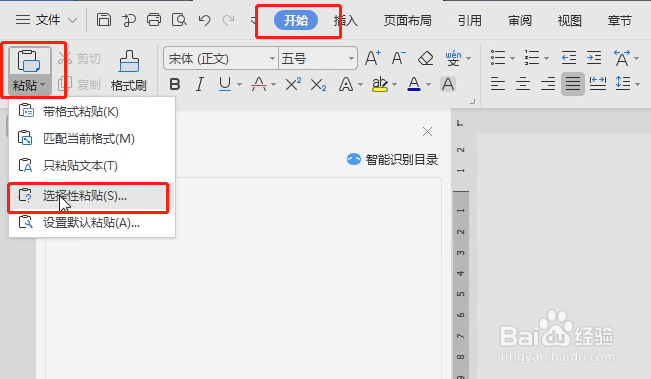The width and height of the screenshot is (651, 379).
Task: Click the 复制 copy button
Action: tap(79, 84)
